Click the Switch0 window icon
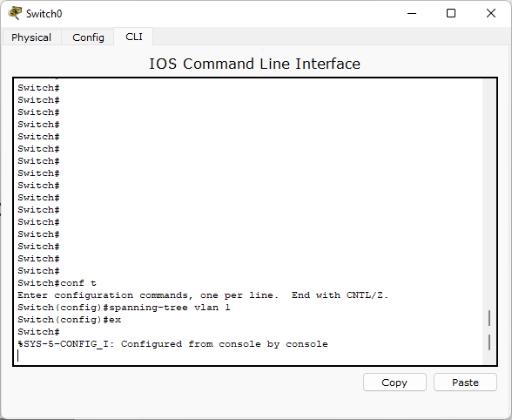Screen dimensions: 512x420 coord(15,13)
